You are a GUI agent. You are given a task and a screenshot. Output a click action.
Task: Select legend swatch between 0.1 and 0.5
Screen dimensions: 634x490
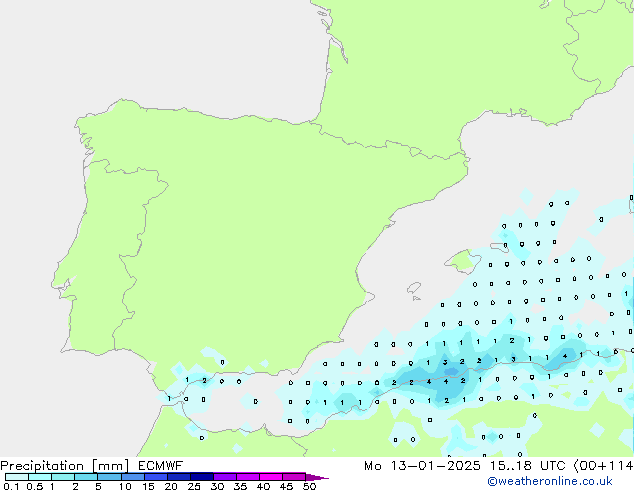[x=17, y=477]
